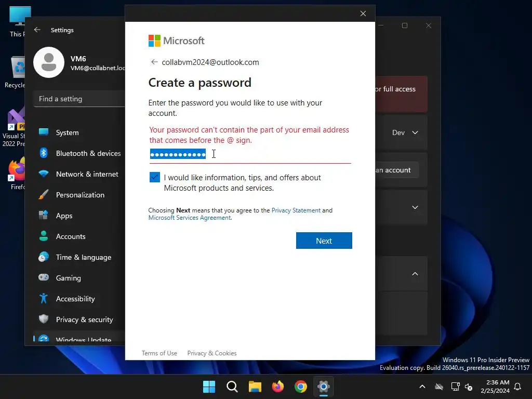
Task: Show hidden system tray icons
Action: tap(422, 387)
